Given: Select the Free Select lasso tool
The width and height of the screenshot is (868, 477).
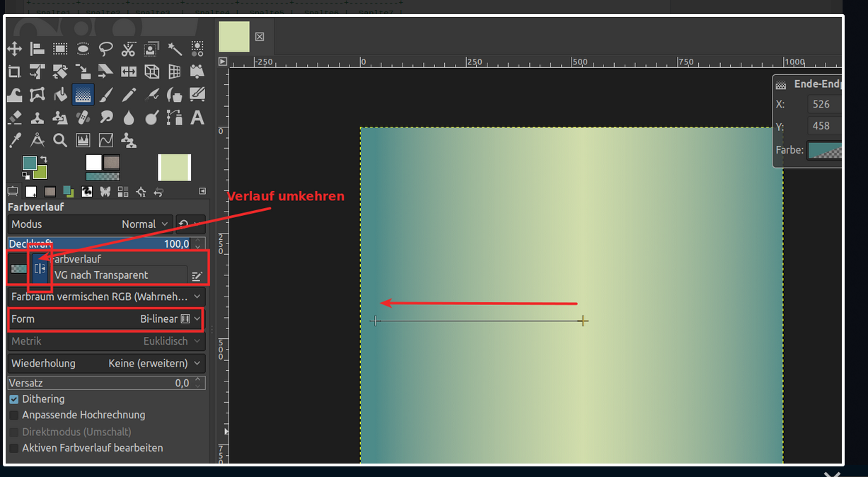Looking at the screenshot, I should pyautogui.click(x=106, y=49).
